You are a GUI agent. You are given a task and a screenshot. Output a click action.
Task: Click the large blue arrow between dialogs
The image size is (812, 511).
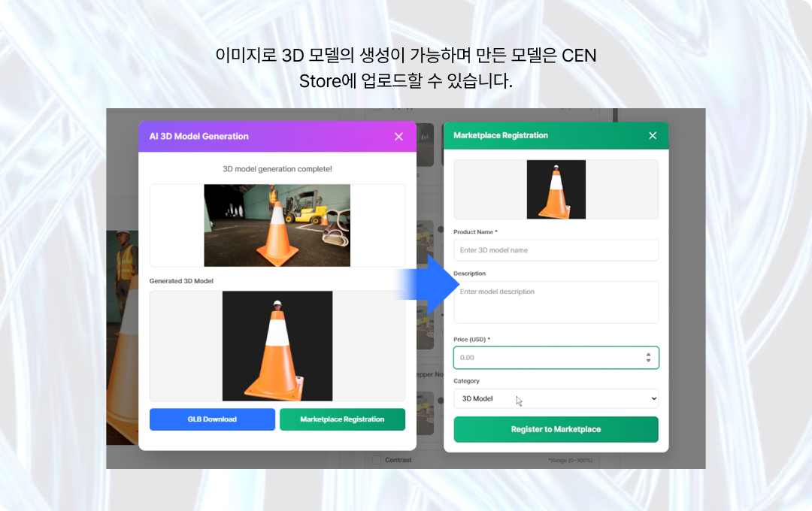(429, 286)
